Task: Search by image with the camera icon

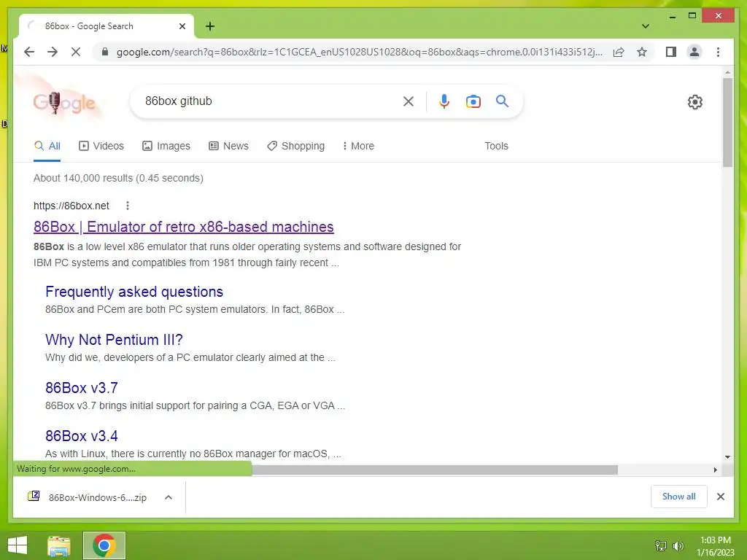Action: (x=473, y=101)
